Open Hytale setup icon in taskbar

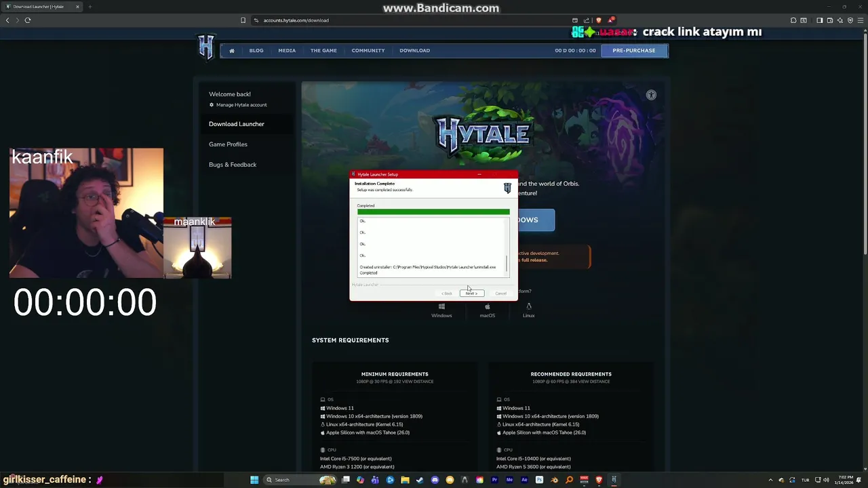pyautogui.click(x=614, y=480)
